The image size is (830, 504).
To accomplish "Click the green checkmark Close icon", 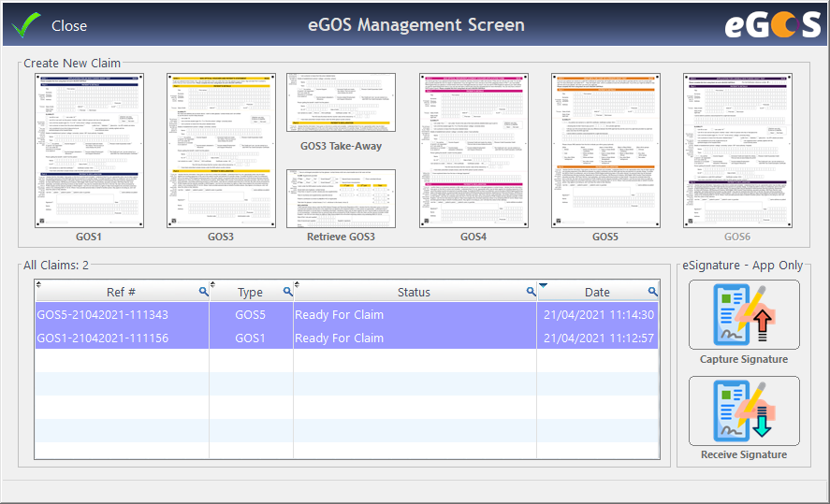I will [26, 25].
